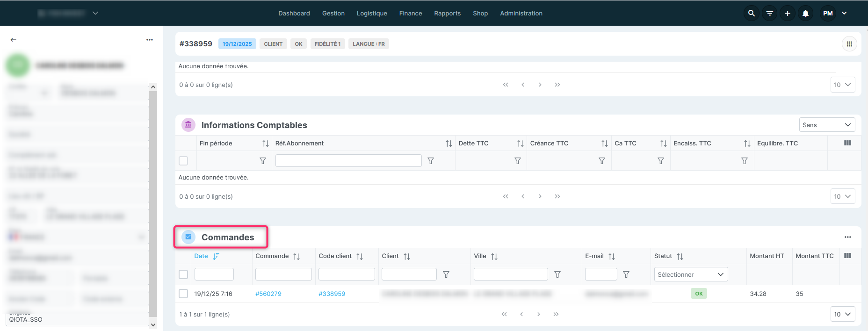
Task: Click the filter lines icon in top bar
Action: [x=769, y=13]
